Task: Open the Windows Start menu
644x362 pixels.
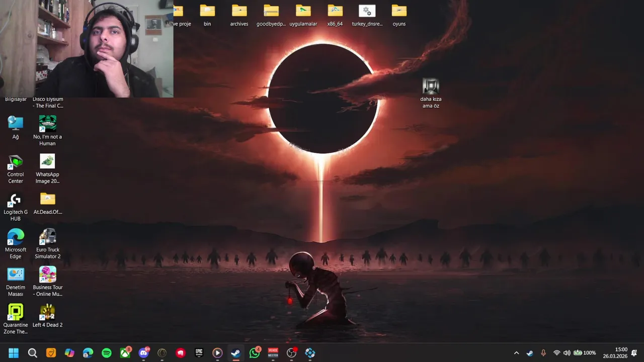Action: coord(14,353)
